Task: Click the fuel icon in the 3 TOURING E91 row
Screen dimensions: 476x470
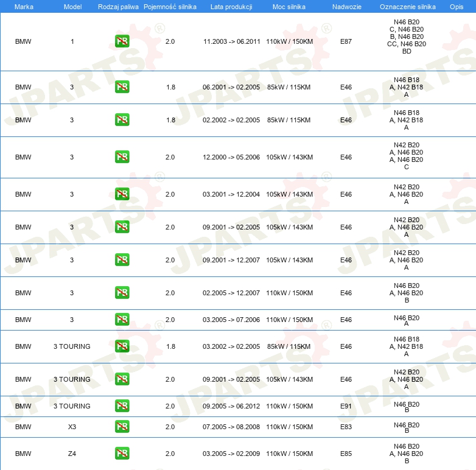Action: [122, 405]
